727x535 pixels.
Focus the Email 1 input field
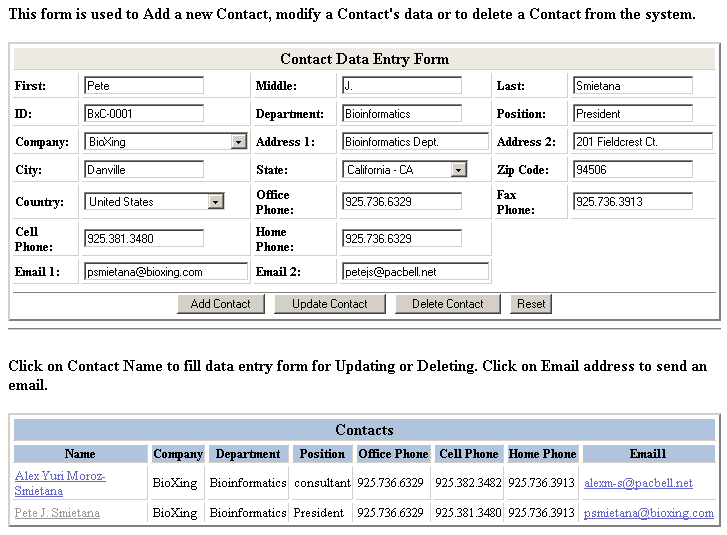click(x=166, y=271)
